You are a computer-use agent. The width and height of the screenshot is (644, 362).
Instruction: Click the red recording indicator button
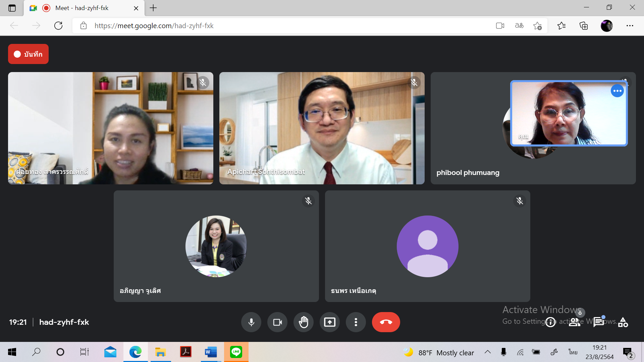[x=28, y=54]
